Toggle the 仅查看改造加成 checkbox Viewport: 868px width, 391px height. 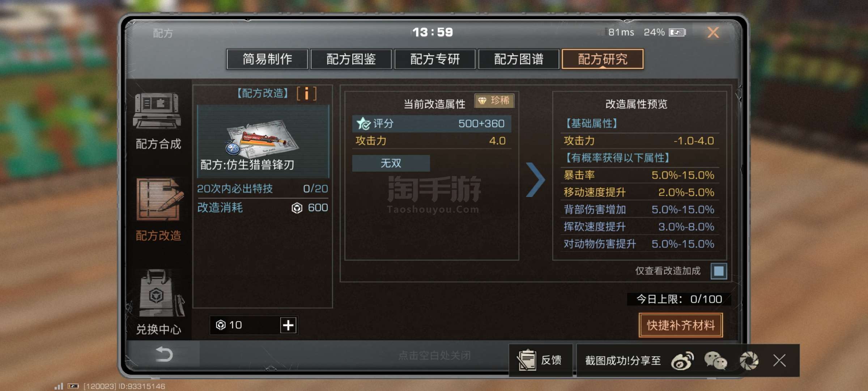pos(719,271)
